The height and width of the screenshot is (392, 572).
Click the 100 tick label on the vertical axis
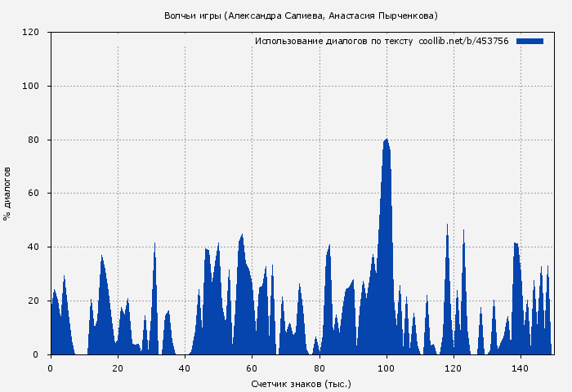(x=31, y=87)
